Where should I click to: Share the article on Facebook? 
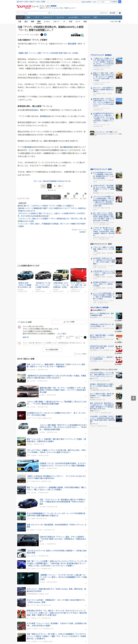45,35
